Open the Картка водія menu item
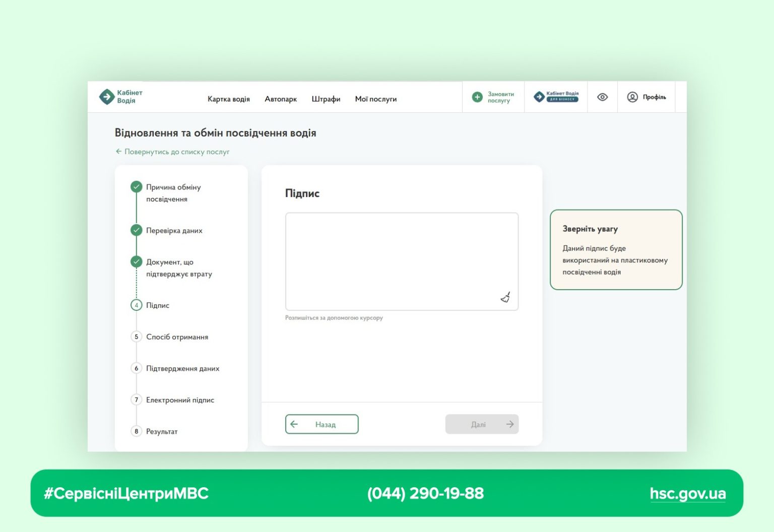This screenshot has width=774, height=532. [229, 99]
